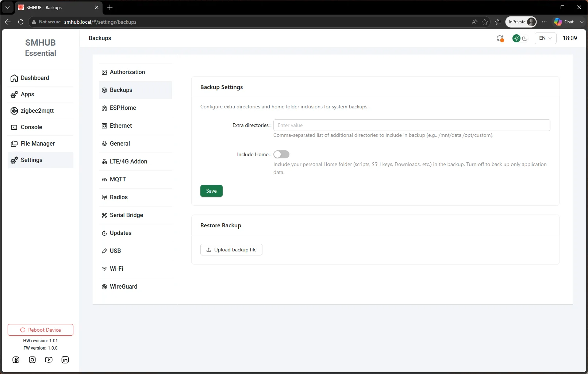The width and height of the screenshot is (588, 374).
Task: Click the FW version: 1.0.0 text
Action: point(41,348)
